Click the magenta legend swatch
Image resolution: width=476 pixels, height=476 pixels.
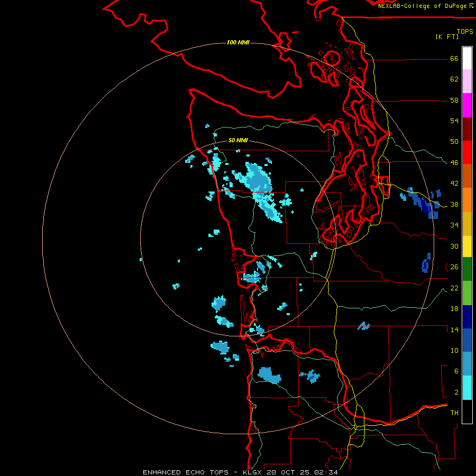click(x=467, y=105)
